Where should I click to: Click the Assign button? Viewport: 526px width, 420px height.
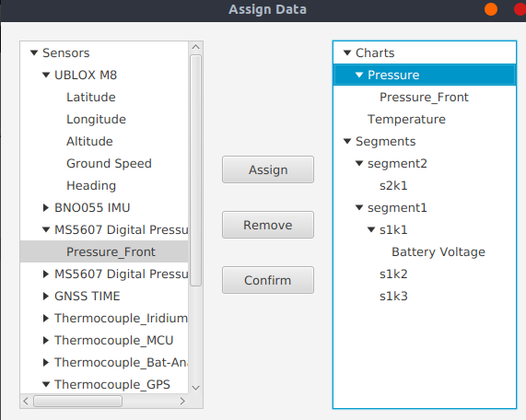pos(268,169)
